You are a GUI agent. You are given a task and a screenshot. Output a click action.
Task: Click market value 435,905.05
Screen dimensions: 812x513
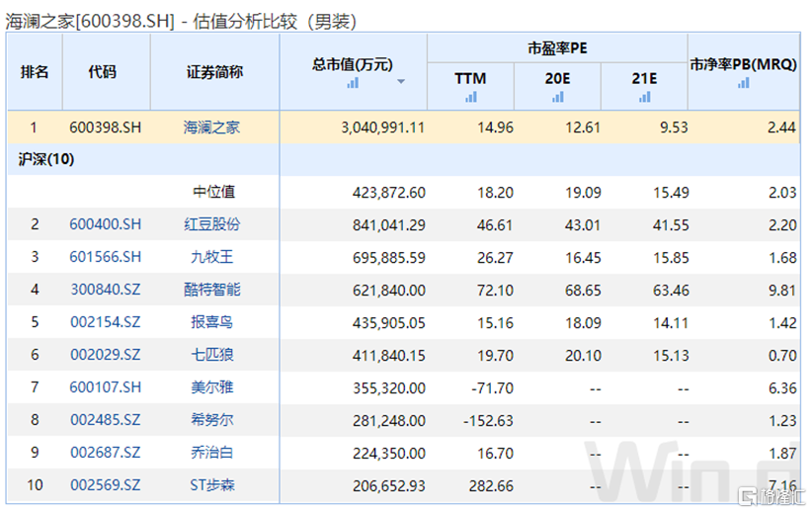click(x=389, y=323)
